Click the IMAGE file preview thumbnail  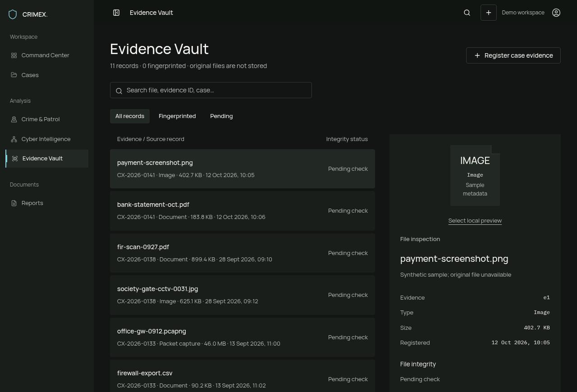click(475, 175)
